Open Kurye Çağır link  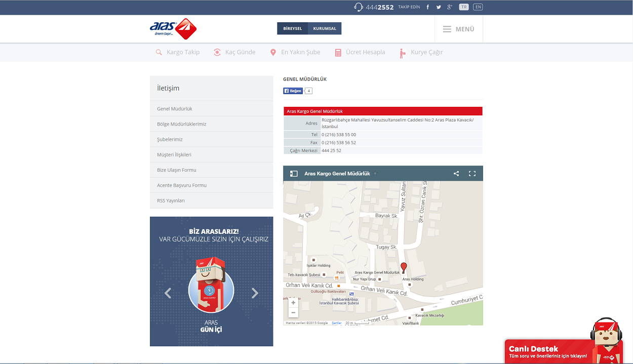(x=427, y=52)
